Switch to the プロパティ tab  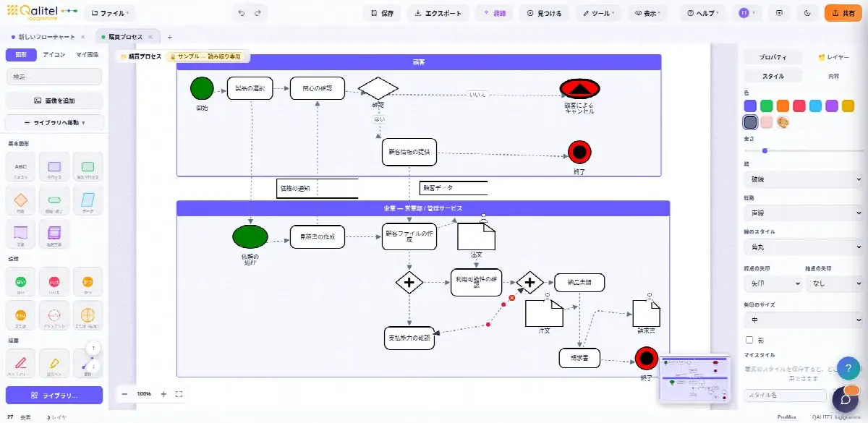click(773, 57)
